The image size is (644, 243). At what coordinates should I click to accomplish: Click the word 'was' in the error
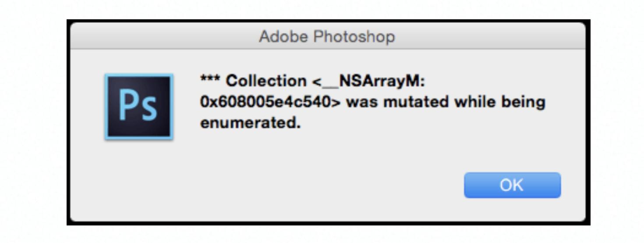(x=361, y=102)
